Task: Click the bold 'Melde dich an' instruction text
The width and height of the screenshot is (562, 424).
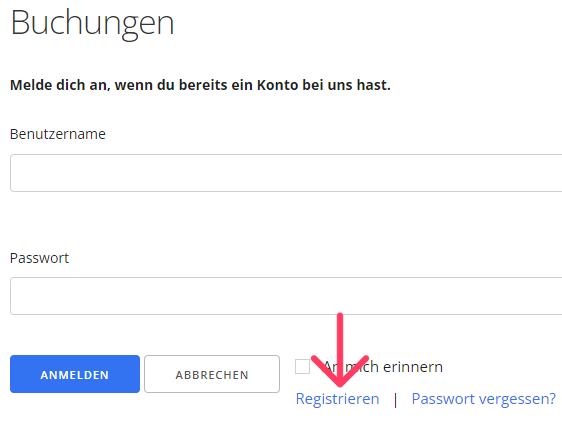Action: [x=200, y=85]
